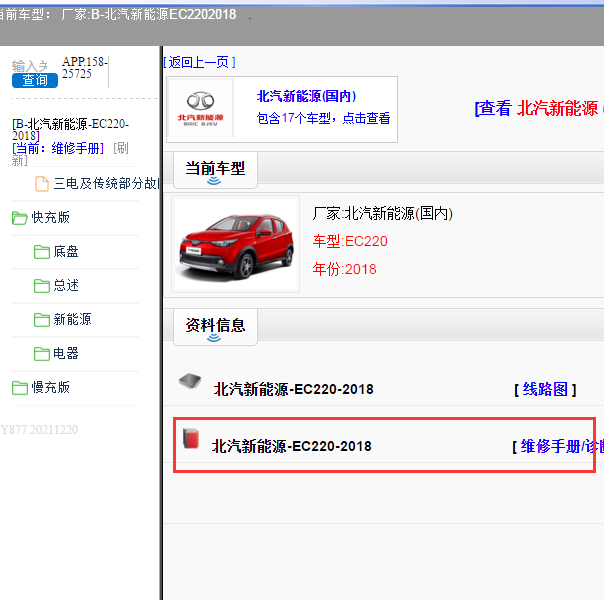This screenshot has height=600, width=604.
Task: Open the 北汽新能源 BAIC BJEV brand logo
Action: [x=200, y=109]
